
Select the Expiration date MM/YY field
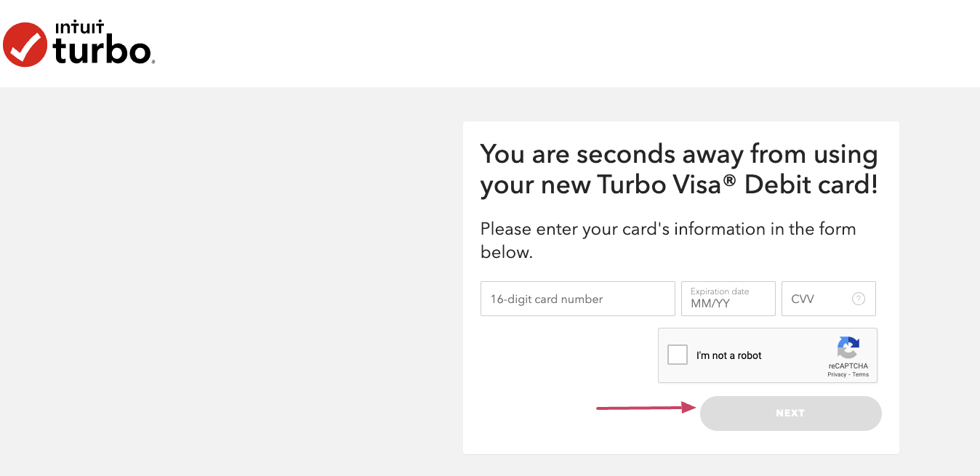coord(728,299)
